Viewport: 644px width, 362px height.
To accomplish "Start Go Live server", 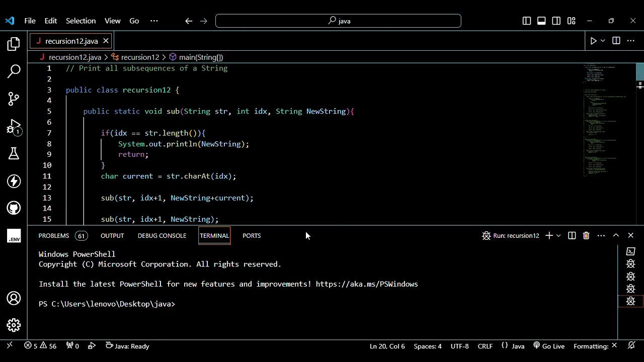I will click(549, 346).
